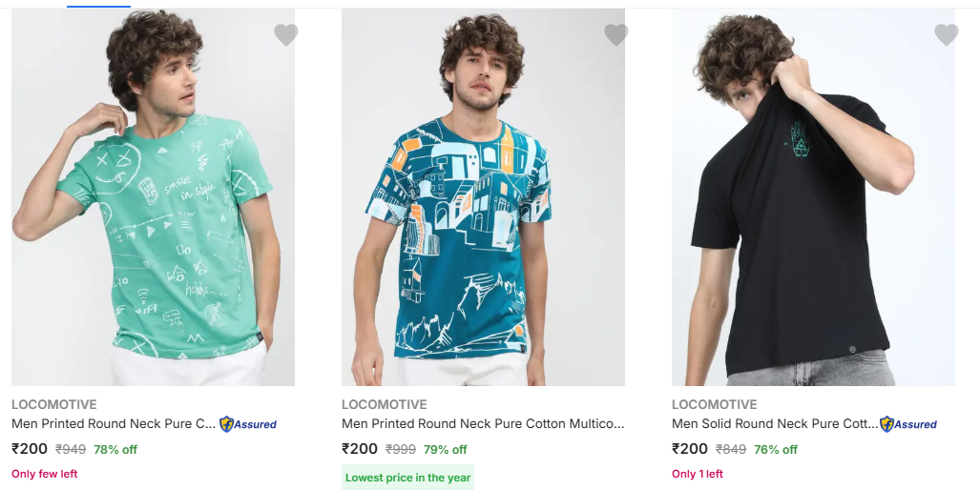
Task: Click LOCOMOTIVE brand above the blue tee title
Action: [385, 404]
